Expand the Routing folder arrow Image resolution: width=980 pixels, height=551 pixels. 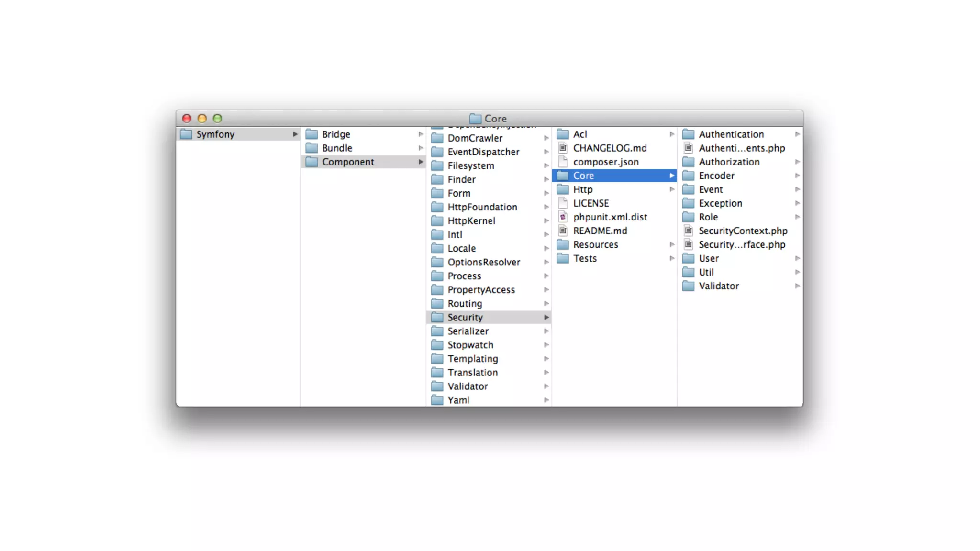(x=546, y=303)
